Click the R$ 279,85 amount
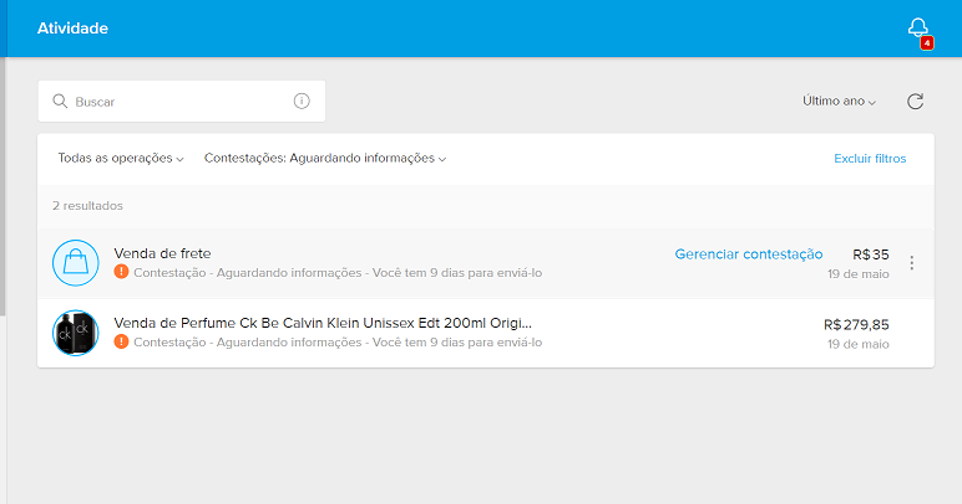Screen dimensions: 962x504 (x=856, y=324)
